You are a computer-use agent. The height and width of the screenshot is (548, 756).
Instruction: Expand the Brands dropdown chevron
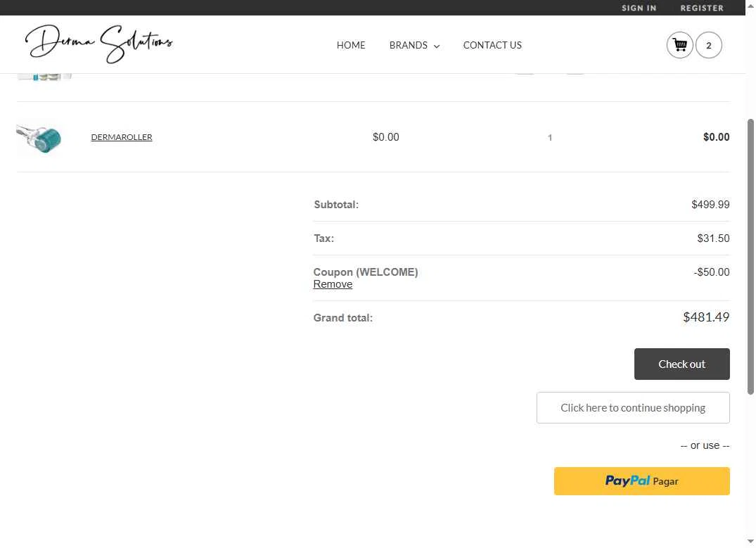(437, 46)
